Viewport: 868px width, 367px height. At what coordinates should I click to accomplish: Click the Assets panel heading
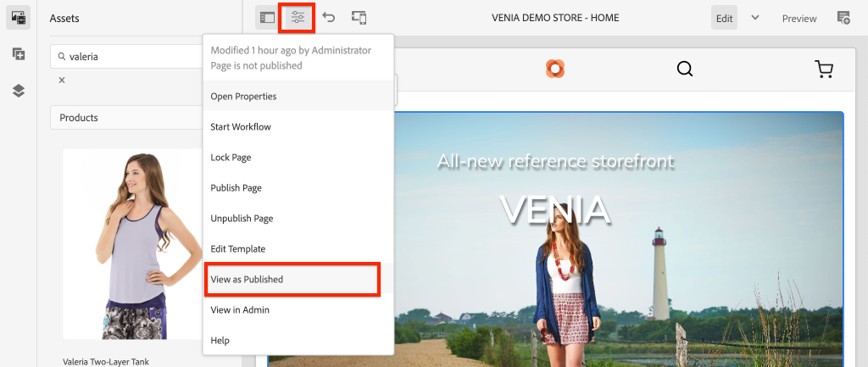pos(64,19)
